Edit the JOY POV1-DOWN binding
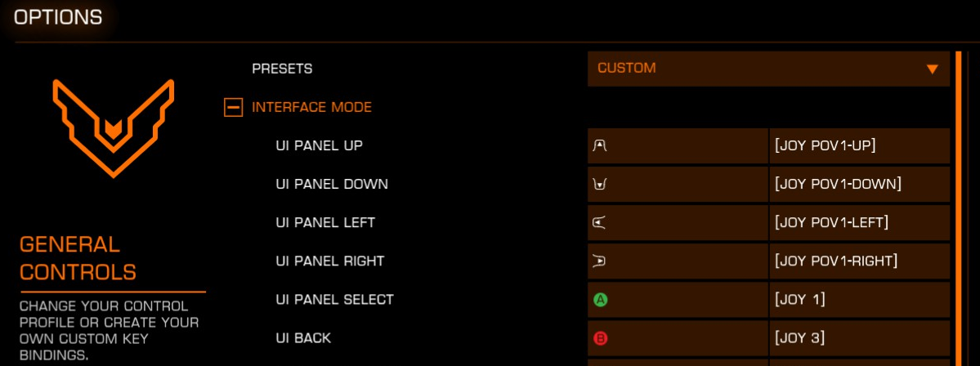Viewport: 980px width, 366px height. (859, 185)
